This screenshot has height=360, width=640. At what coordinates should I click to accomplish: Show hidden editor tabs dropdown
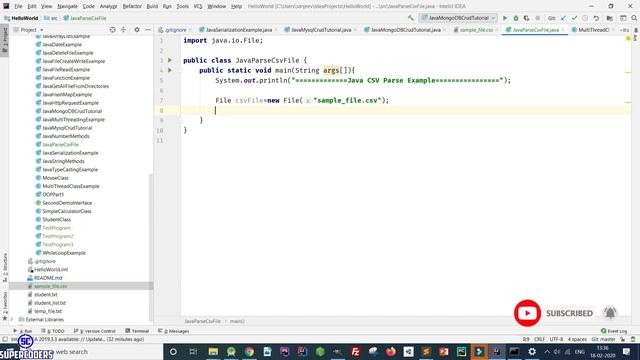624,30
